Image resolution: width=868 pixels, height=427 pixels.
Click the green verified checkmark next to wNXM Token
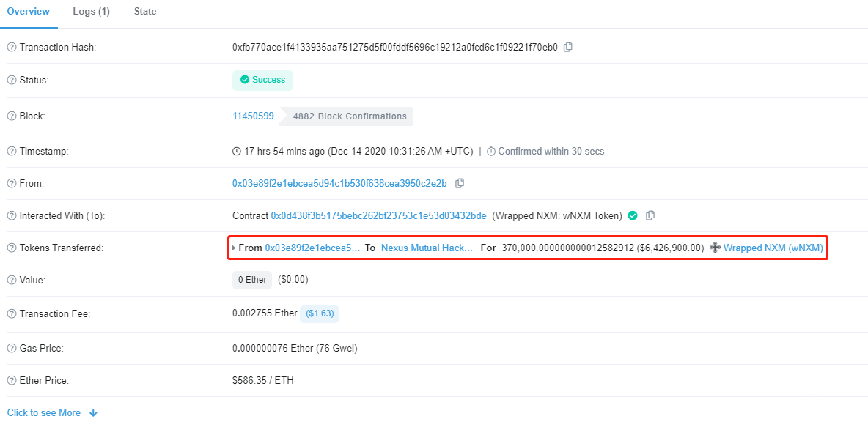click(633, 215)
